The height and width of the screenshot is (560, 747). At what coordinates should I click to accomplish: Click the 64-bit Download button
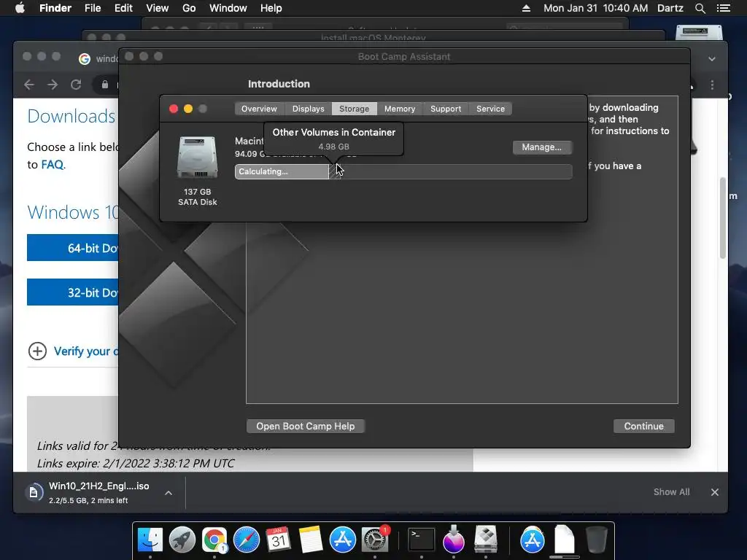pos(72,248)
